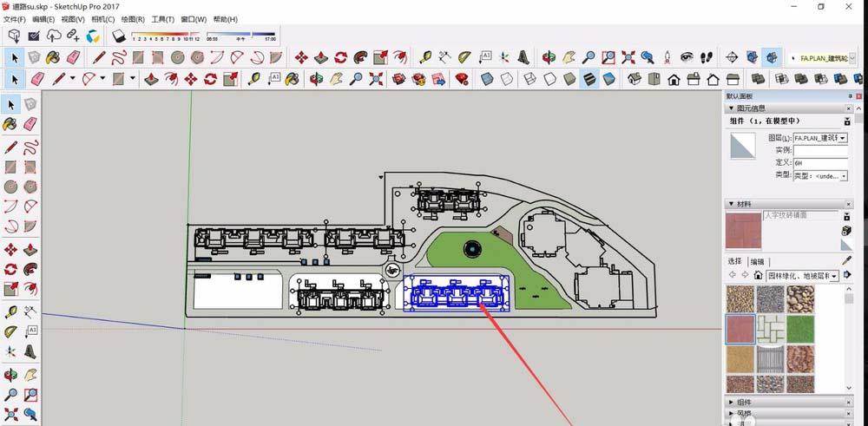Toggle shadows display on or off
Image resolution: width=868 pixels, height=426 pixels.
[x=119, y=36]
